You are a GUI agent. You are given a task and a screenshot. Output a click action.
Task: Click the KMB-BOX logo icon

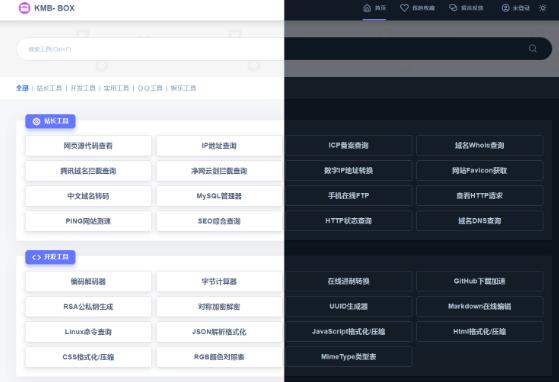(24, 8)
